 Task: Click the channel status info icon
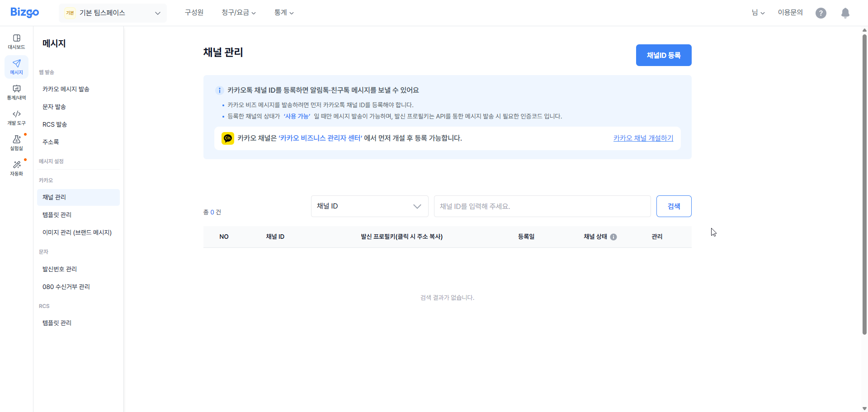coord(613,237)
